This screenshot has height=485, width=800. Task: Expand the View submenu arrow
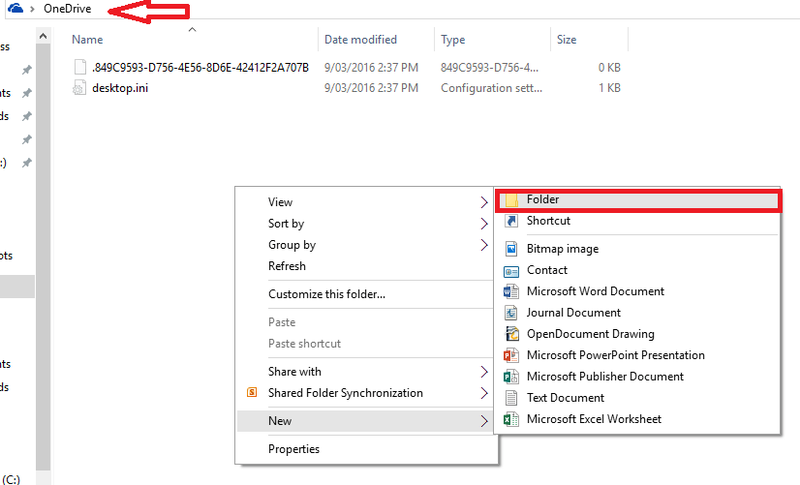pos(484,202)
